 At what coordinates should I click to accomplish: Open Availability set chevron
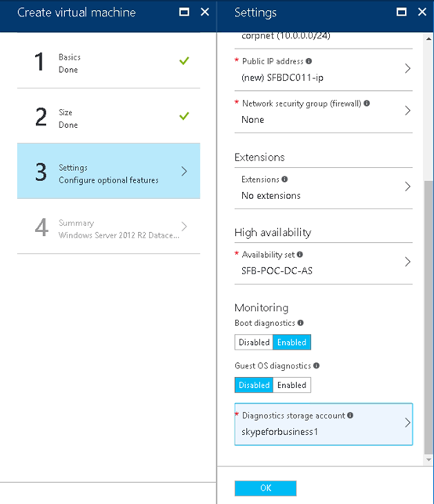click(407, 262)
